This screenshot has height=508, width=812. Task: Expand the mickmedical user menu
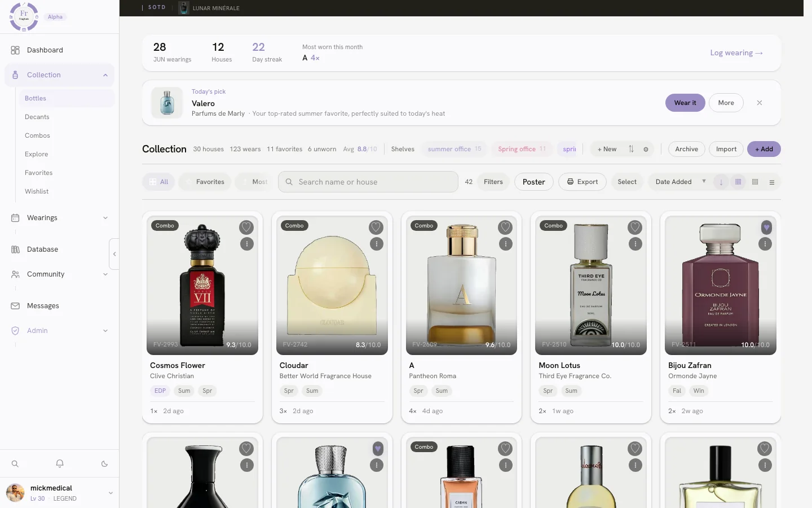click(x=111, y=493)
